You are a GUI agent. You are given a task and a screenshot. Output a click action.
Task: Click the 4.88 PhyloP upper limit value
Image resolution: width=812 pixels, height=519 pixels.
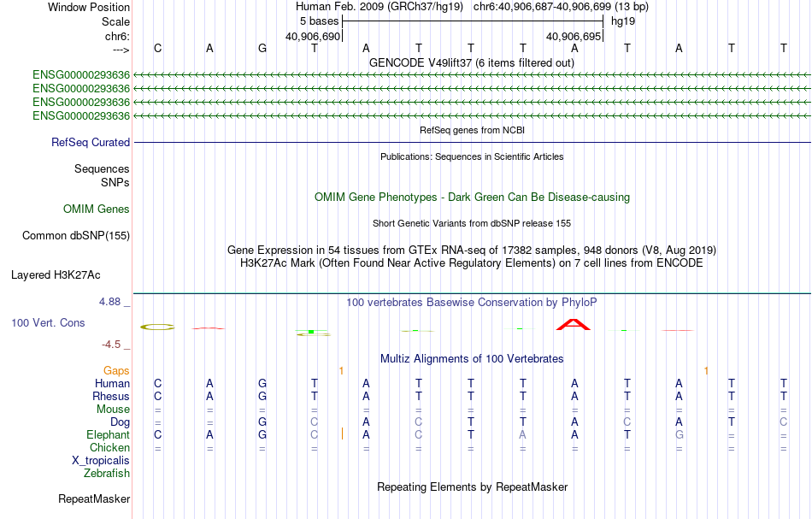[x=109, y=302]
